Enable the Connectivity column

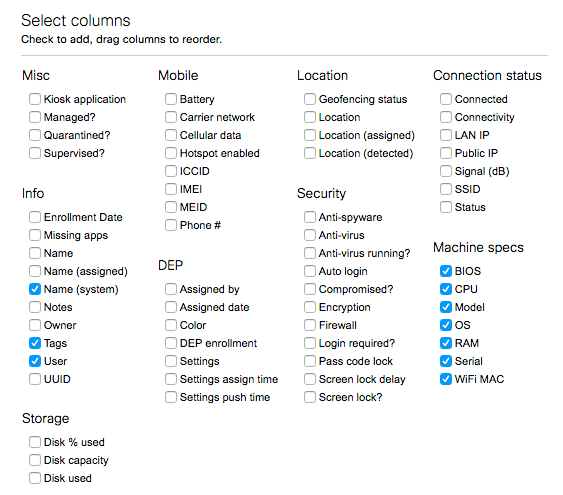pos(446,117)
